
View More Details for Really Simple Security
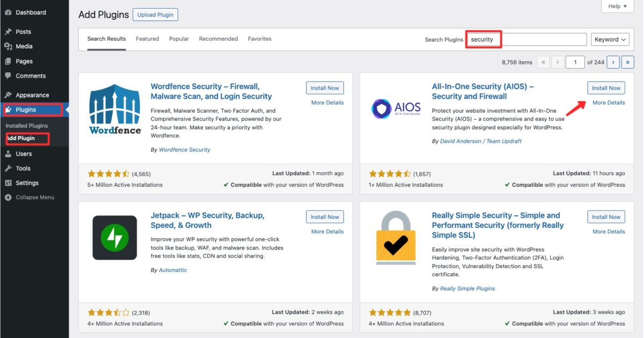pos(609,231)
